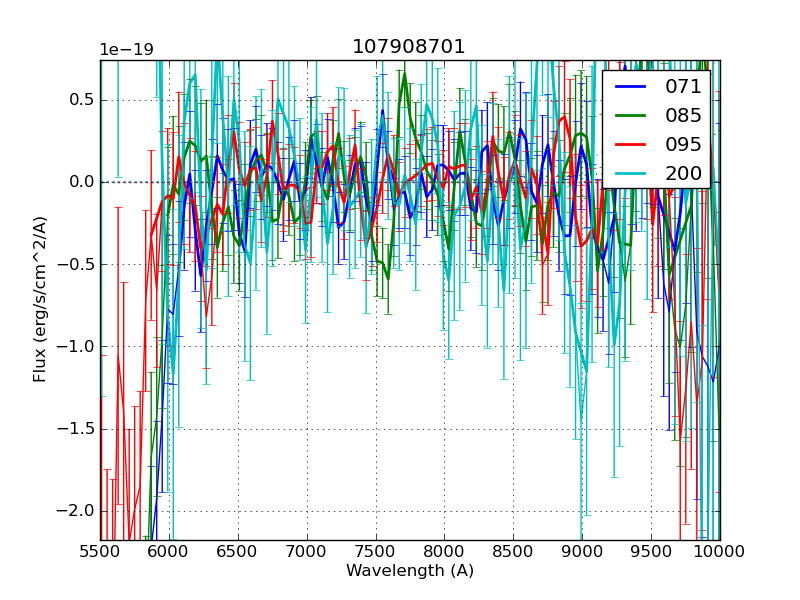Click the plot title 107908701
800x600 pixels.
409,47
